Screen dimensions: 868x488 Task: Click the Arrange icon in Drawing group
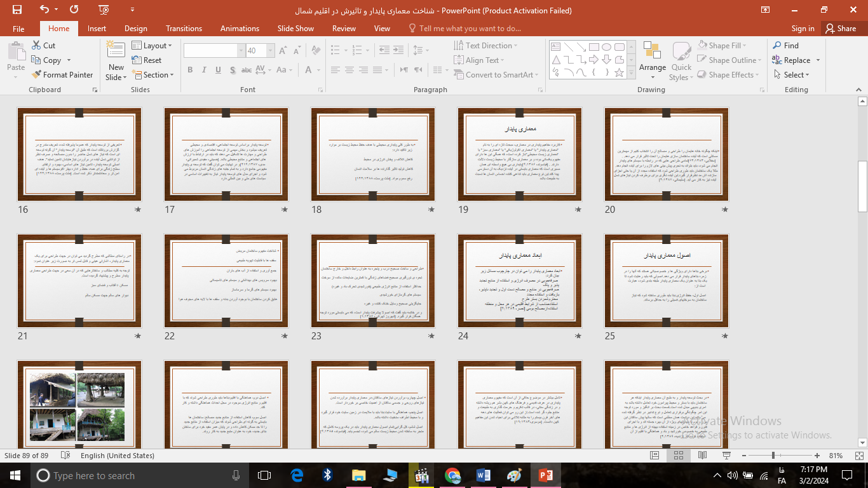(652, 58)
